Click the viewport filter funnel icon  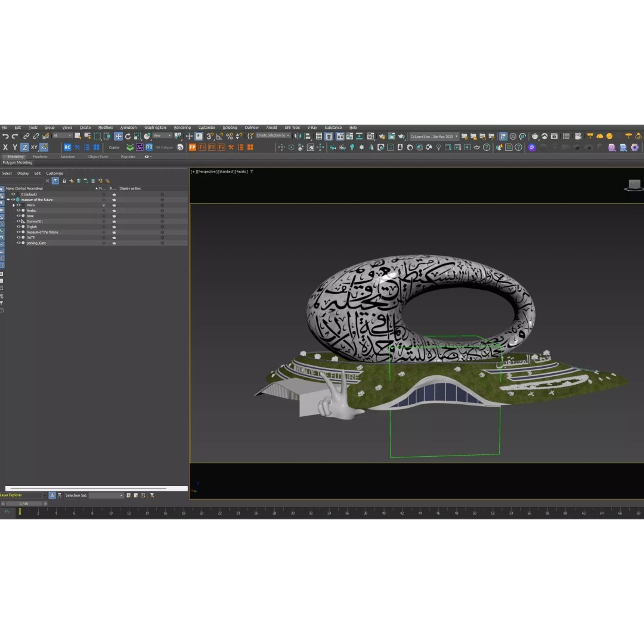tap(252, 172)
